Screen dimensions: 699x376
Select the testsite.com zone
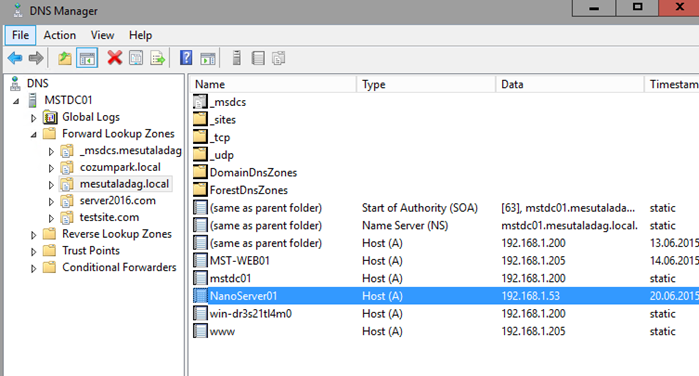tap(109, 217)
